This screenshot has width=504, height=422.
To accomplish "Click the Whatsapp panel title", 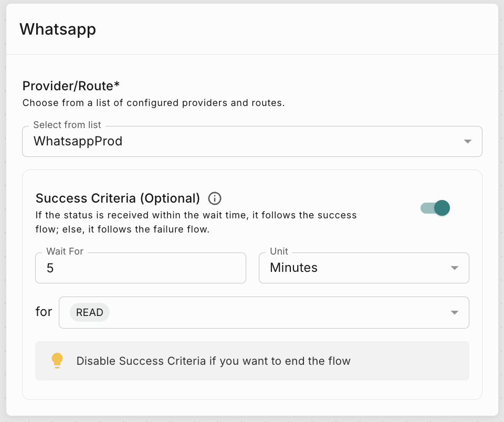I will 58,29.
